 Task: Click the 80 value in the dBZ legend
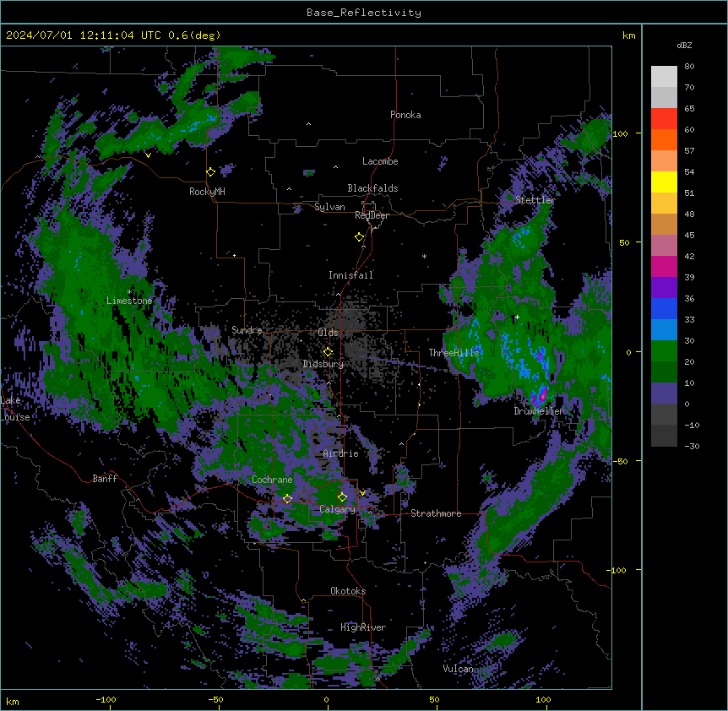pos(689,67)
